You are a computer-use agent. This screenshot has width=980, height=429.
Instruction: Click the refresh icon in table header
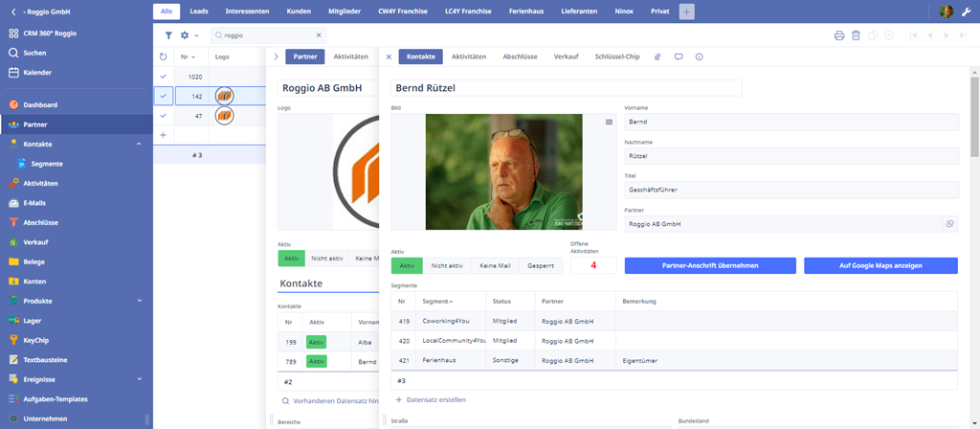pyautogui.click(x=163, y=57)
